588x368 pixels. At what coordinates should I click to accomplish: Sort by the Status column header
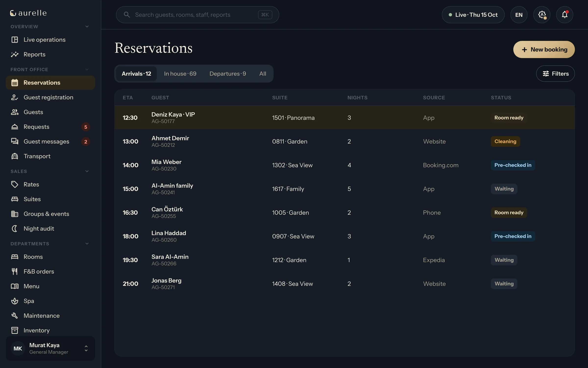coord(501,98)
